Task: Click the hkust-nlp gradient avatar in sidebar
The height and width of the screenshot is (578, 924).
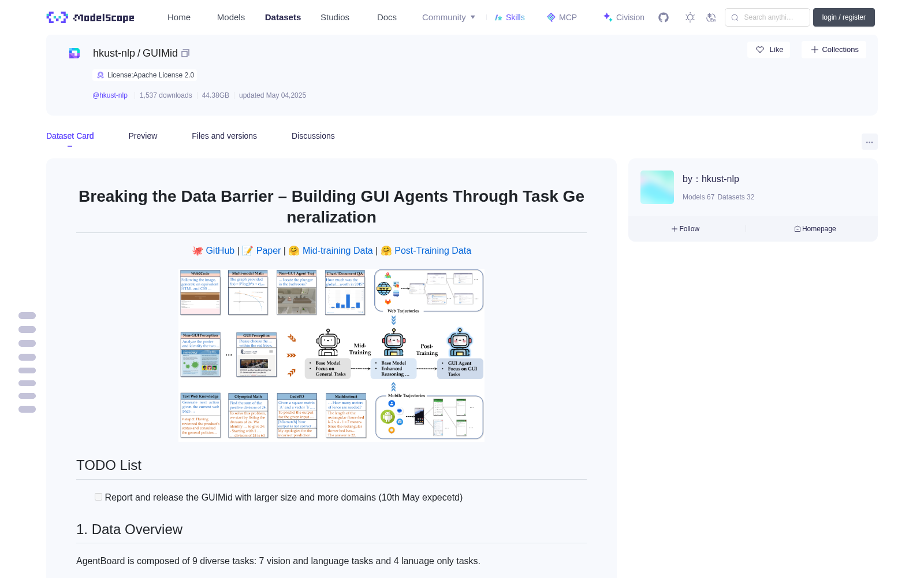Action: click(657, 187)
